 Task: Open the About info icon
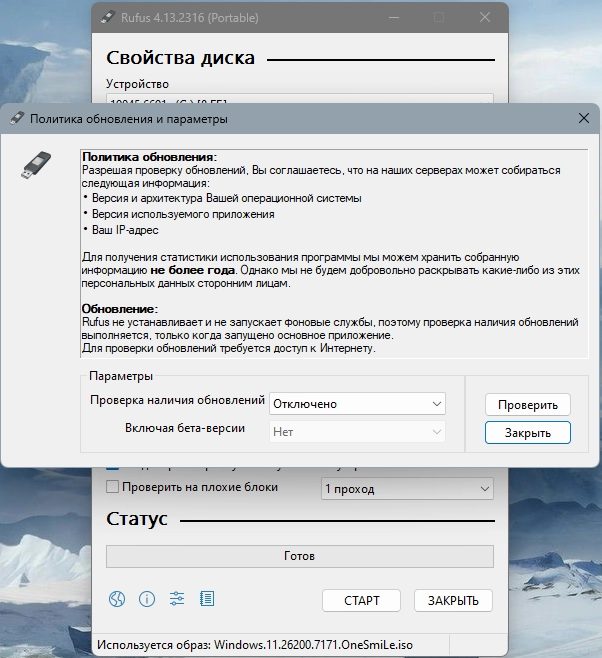147,599
